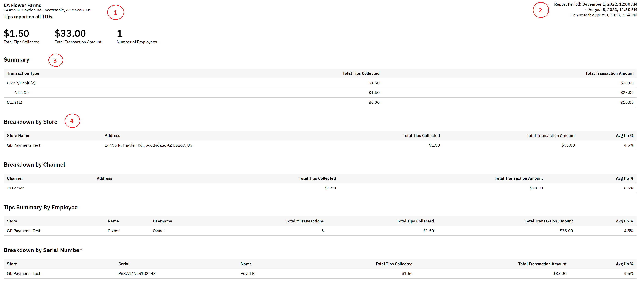Click the Channel column header
The width and height of the screenshot is (644, 281).
click(15, 179)
